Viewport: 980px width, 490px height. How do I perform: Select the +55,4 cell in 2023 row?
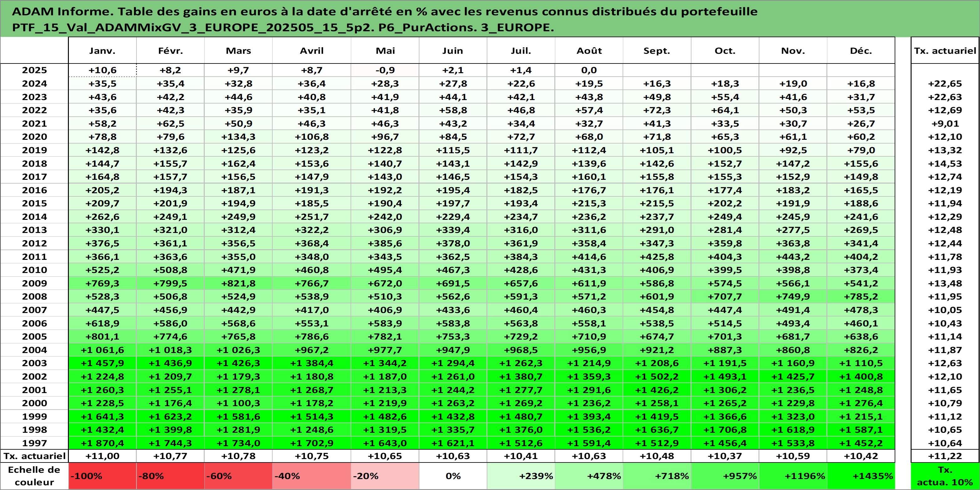(725, 97)
